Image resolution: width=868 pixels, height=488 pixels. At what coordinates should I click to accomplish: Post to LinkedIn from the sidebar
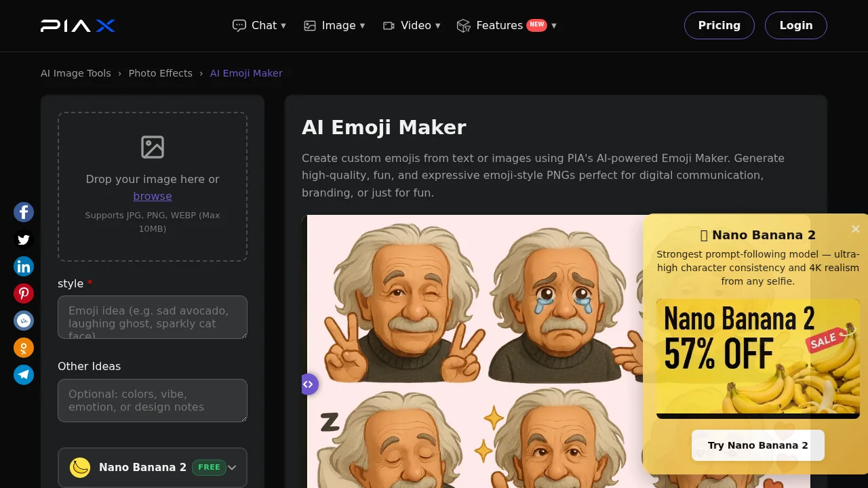(24, 266)
